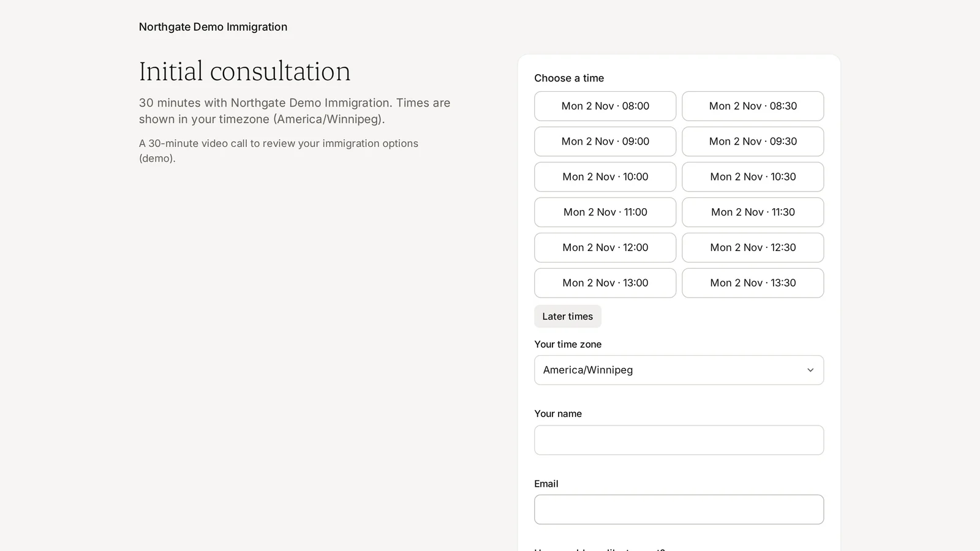
Task: Pick the Mon 2 Nov 13:00 time
Action: tap(605, 283)
